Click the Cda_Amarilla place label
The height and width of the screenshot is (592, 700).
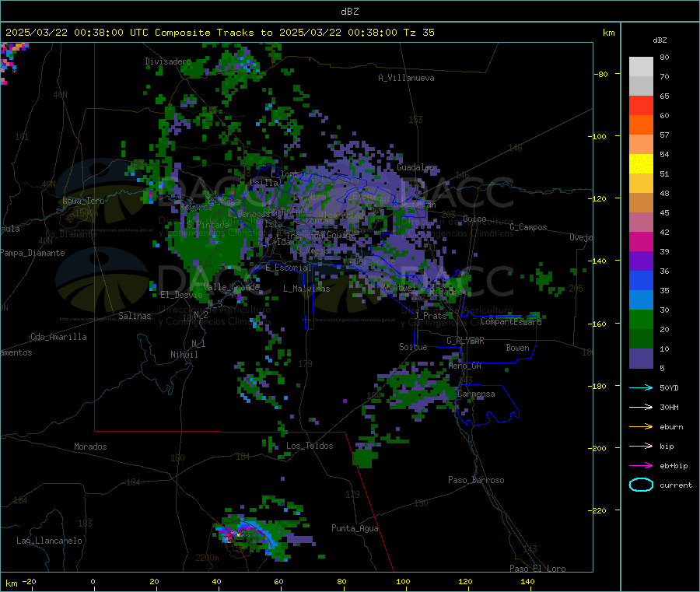[58, 337]
